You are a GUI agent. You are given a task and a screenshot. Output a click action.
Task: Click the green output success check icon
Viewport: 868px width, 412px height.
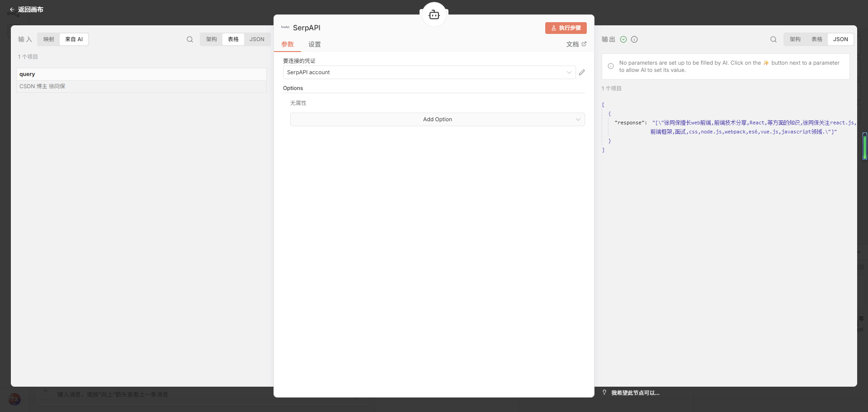[x=623, y=39]
